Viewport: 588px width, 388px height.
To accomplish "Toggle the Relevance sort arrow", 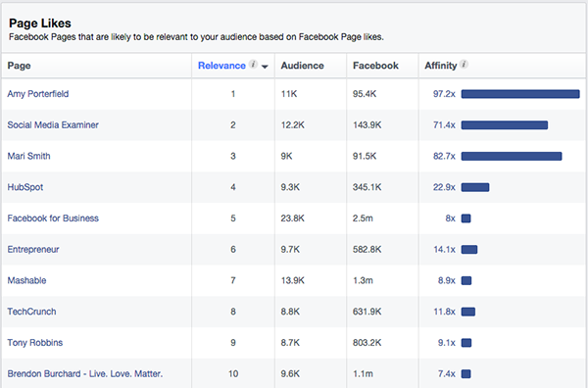I will 265,67.
